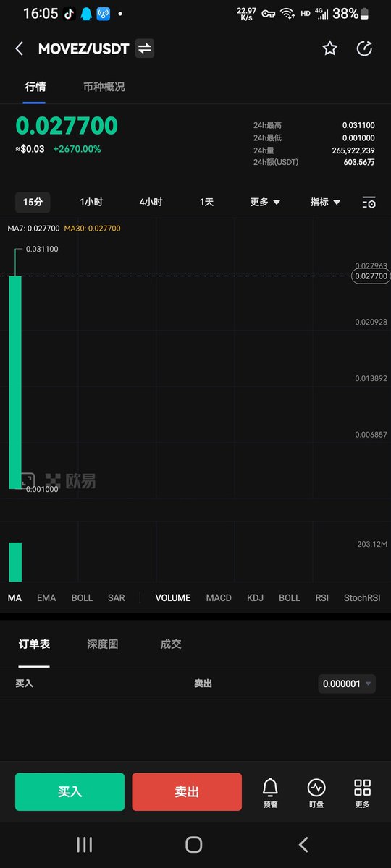Toggle the EMA main indicator

click(x=46, y=598)
